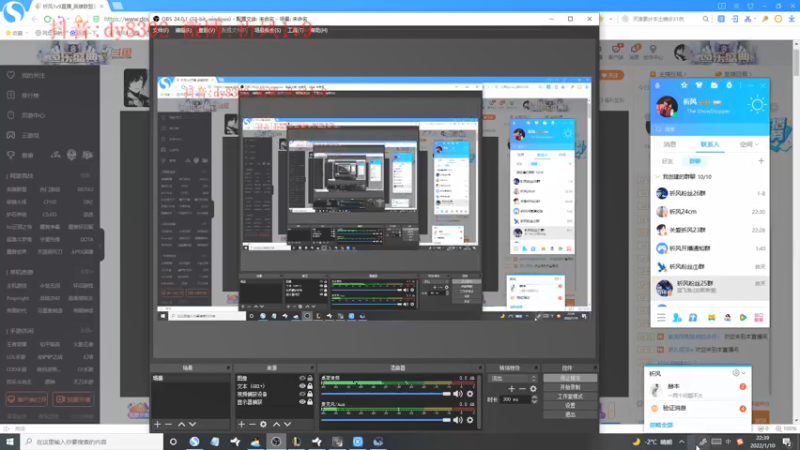Screen dimensions: 800x450
Task: Click 开始录制 button in OBS controls
Action: 570,387
